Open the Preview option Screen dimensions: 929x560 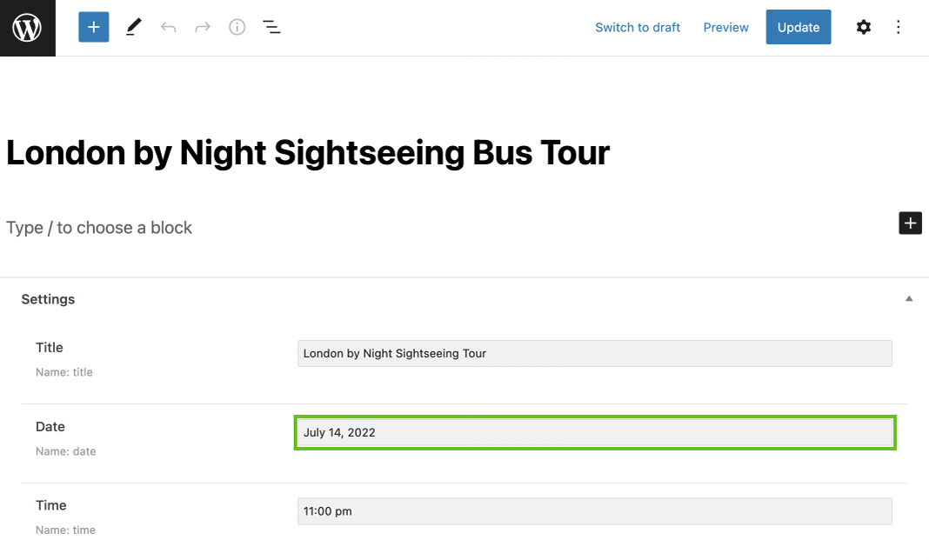725,27
